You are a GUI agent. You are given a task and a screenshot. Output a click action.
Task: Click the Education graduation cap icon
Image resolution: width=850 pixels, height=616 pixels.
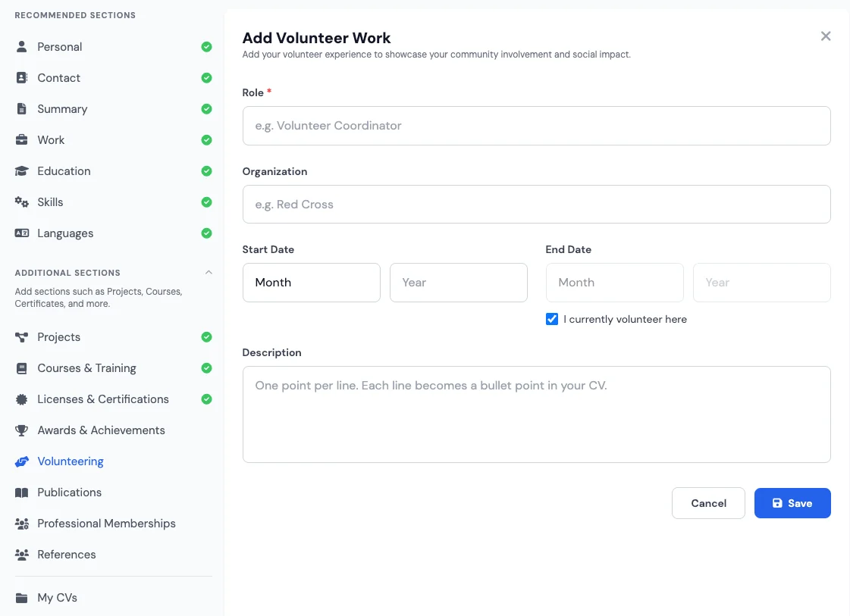click(x=22, y=171)
